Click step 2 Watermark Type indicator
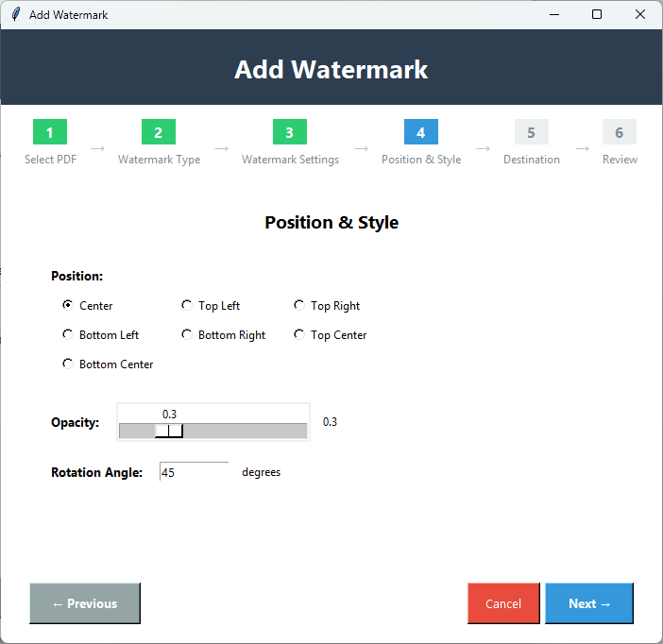The width and height of the screenshot is (663, 644). pyautogui.click(x=159, y=132)
